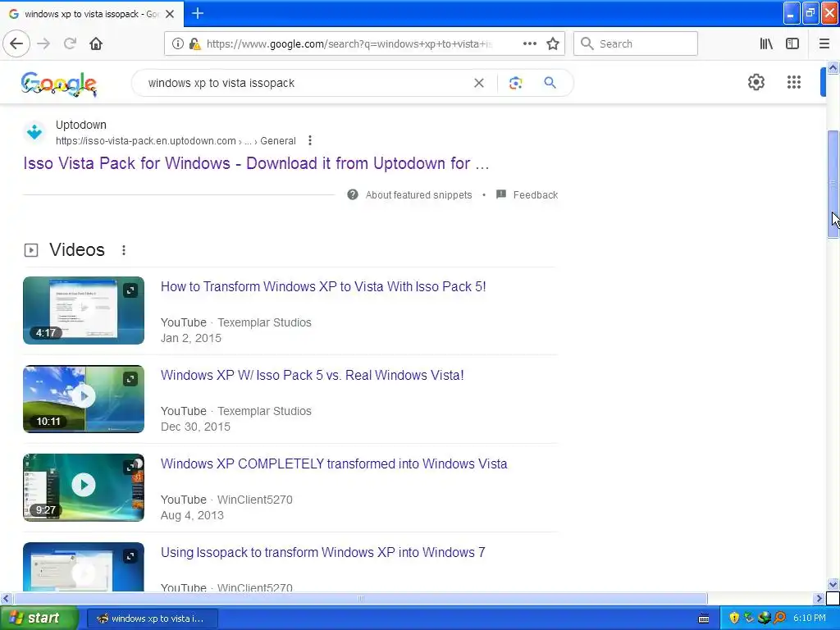Submit search with magnifier icon
Screen dimensions: 840x630
550,83
